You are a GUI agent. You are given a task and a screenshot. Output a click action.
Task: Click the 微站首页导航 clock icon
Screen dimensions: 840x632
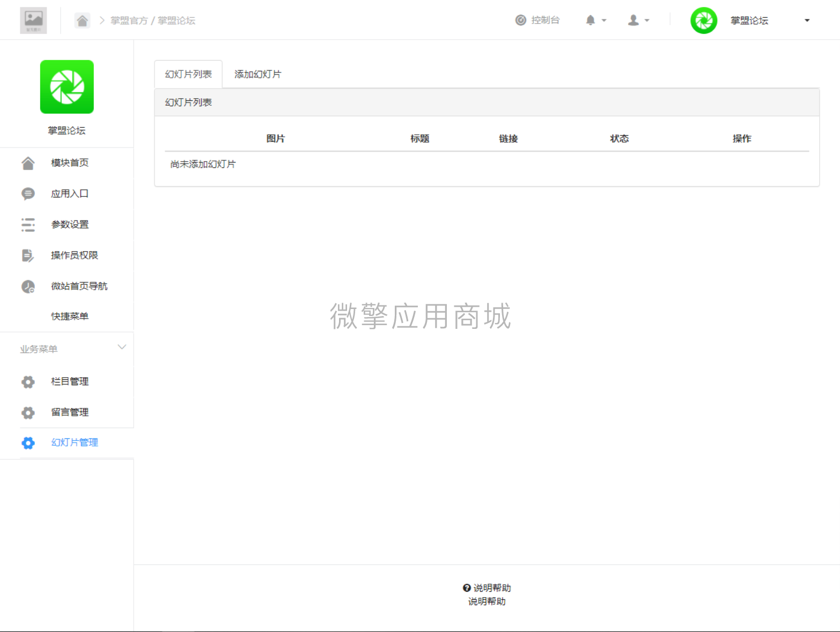click(x=28, y=286)
